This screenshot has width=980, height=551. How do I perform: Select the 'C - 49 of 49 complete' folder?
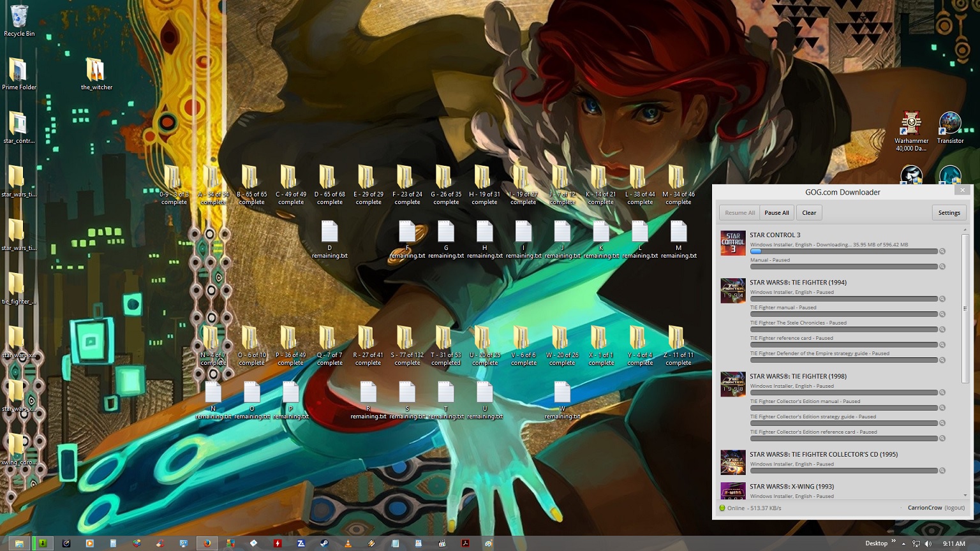pyautogui.click(x=290, y=185)
